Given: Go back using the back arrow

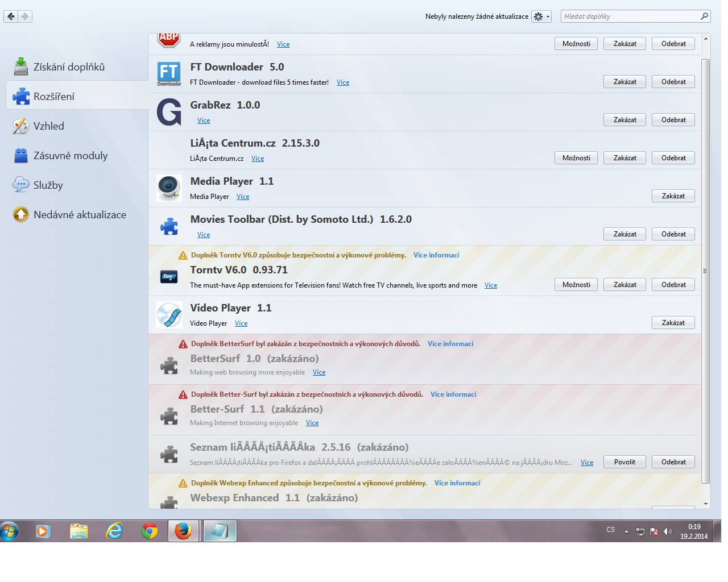Looking at the screenshot, I should point(11,16).
